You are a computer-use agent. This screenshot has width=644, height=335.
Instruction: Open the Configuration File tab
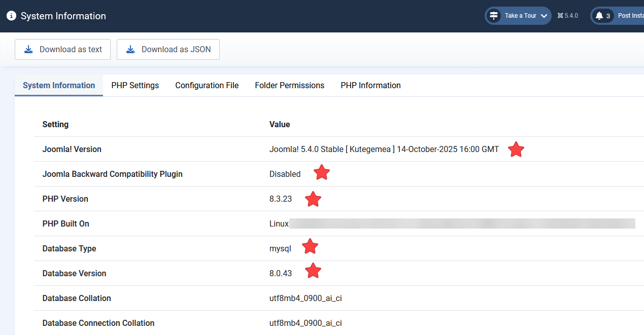[x=207, y=85]
